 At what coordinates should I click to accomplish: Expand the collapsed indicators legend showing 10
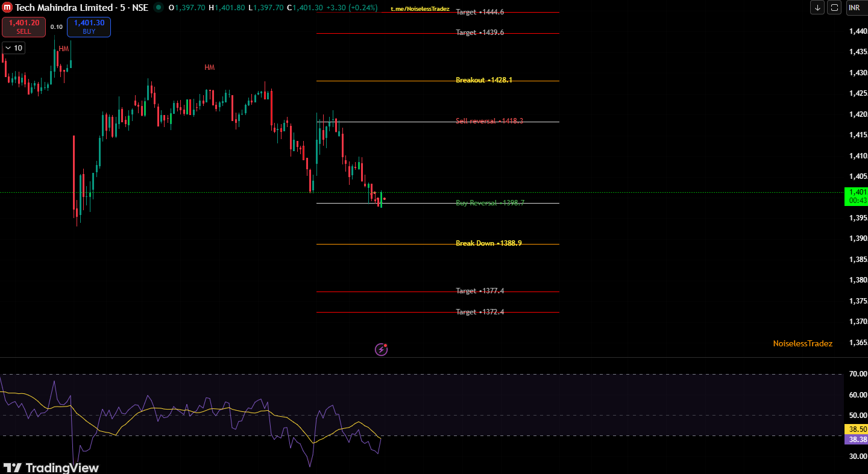tap(14, 48)
